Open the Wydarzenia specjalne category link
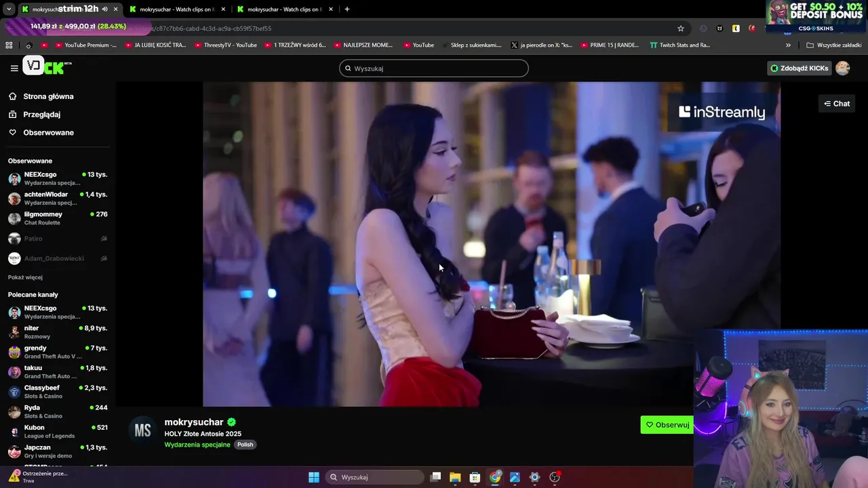Screen dimensions: 868x488 [x=197, y=445]
